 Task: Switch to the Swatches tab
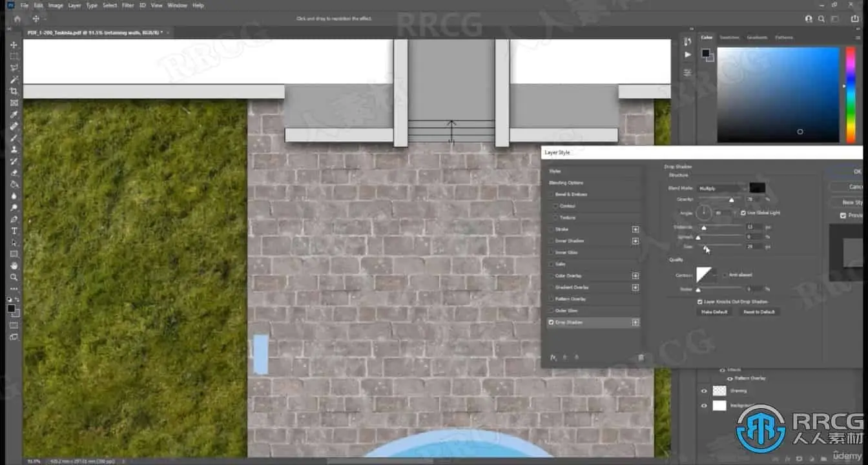(x=729, y=37)
